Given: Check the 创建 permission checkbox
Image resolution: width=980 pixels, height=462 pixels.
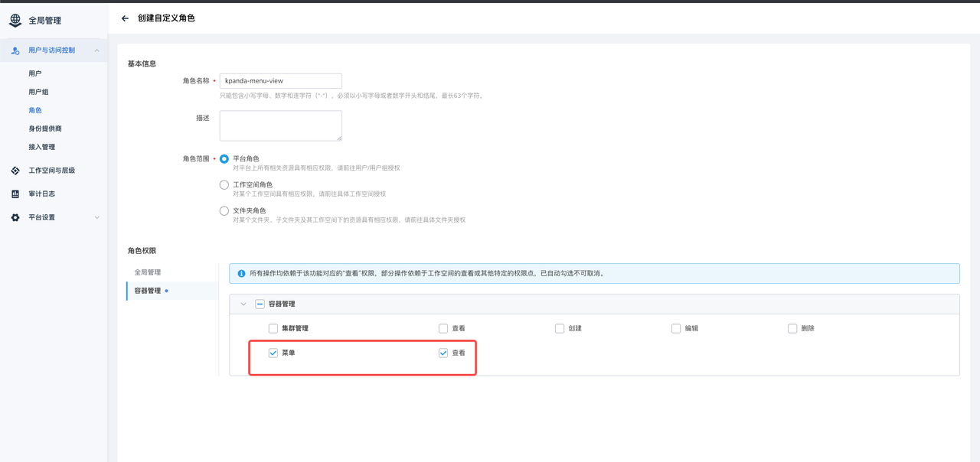Looking at the screenshot, I should (560, 328).
